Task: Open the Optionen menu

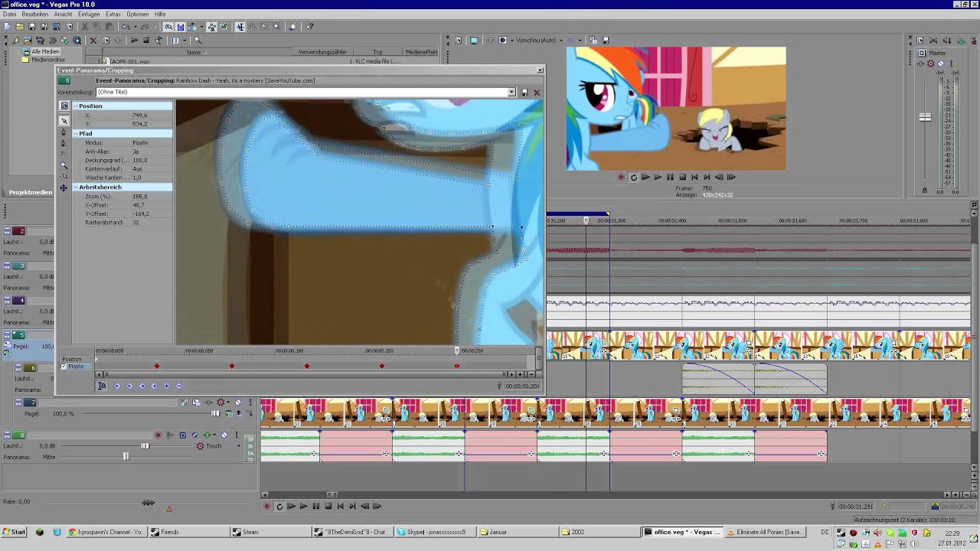Action: click(x=138, y=14)
